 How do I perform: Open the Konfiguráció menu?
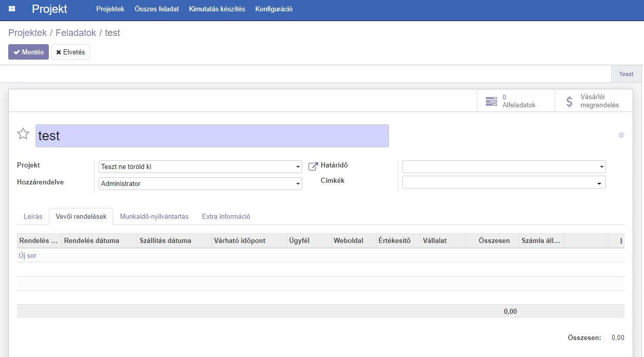tap(274, 9)
